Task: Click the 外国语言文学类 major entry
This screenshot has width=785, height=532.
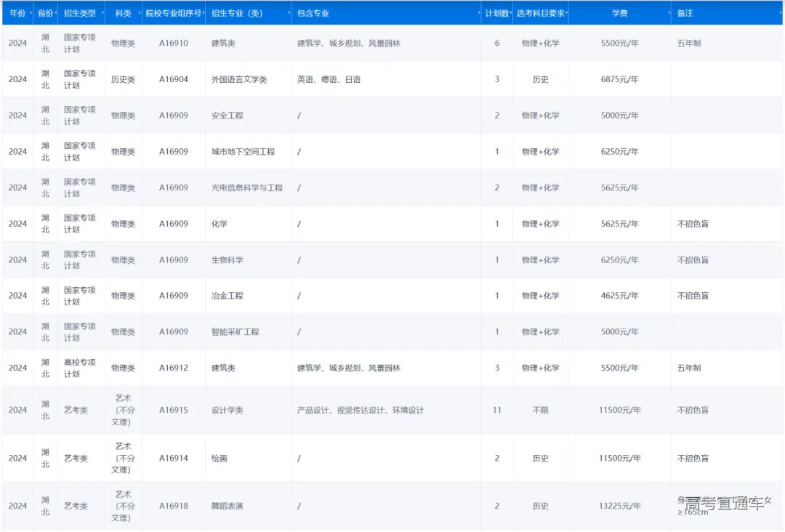Action: tap(239, 79)
